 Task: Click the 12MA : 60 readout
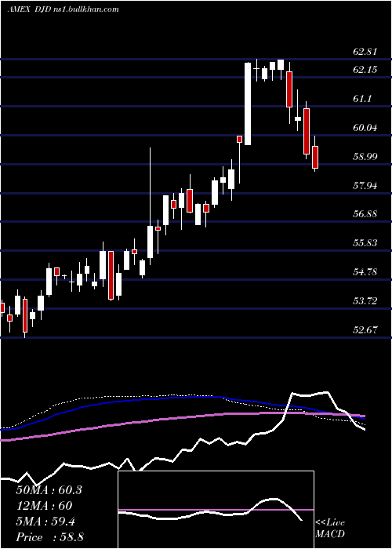pos(44,506)
